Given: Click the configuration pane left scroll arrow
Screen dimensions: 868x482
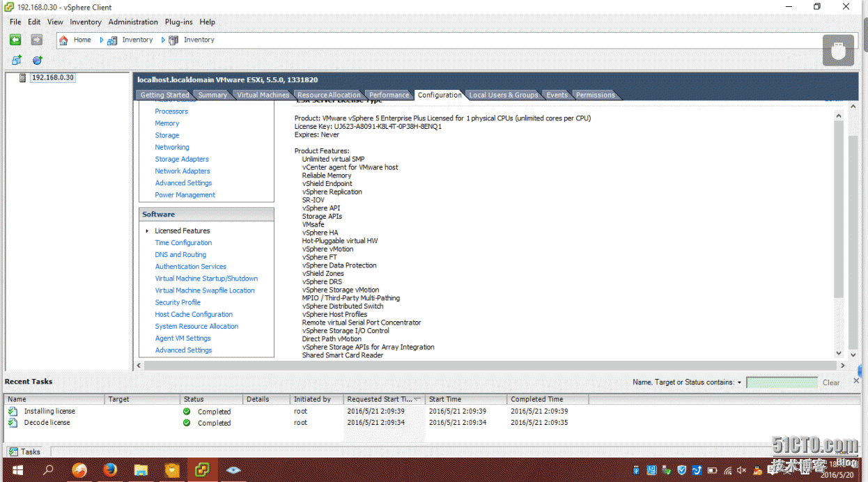Looking at the screenshot, I should 139,365.
